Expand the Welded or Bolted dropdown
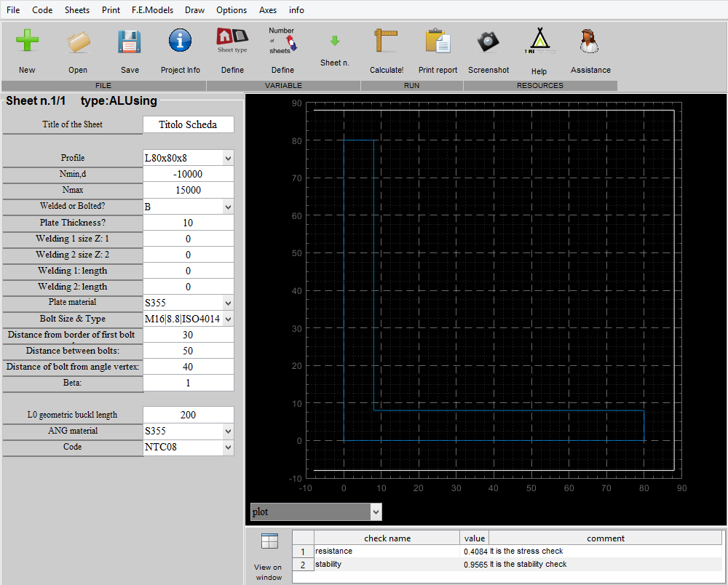Image resolution: width=728 pixels, height=585 pixels. tap(228, 207)
